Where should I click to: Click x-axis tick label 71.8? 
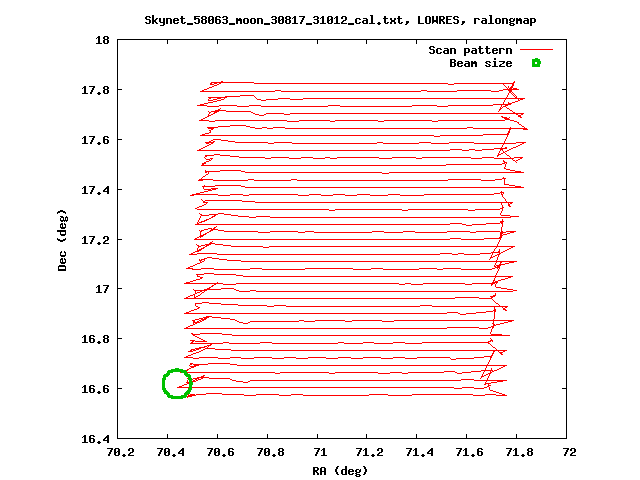pyautogui.click(x=519, y=452)
